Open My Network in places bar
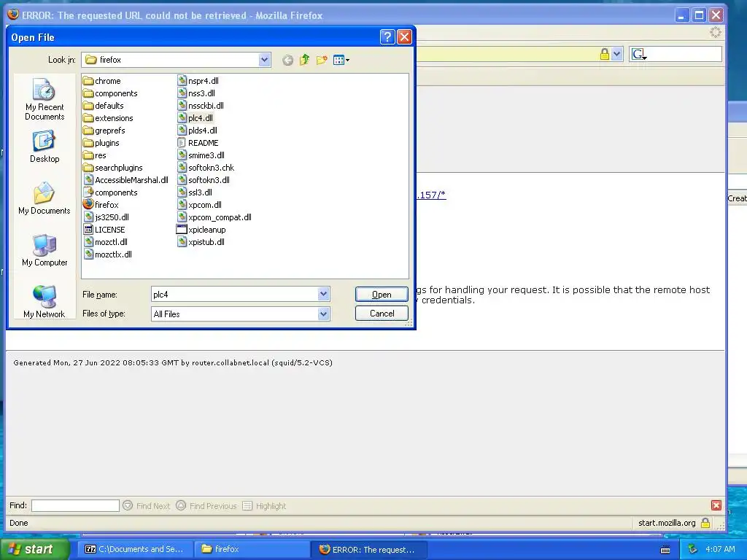747x560 pixels. tap(44, 301)
